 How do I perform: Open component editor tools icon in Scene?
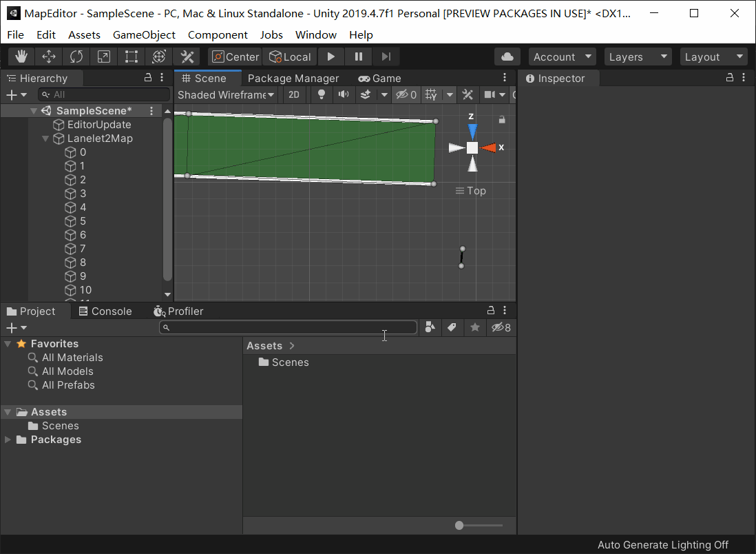[468, 94]
